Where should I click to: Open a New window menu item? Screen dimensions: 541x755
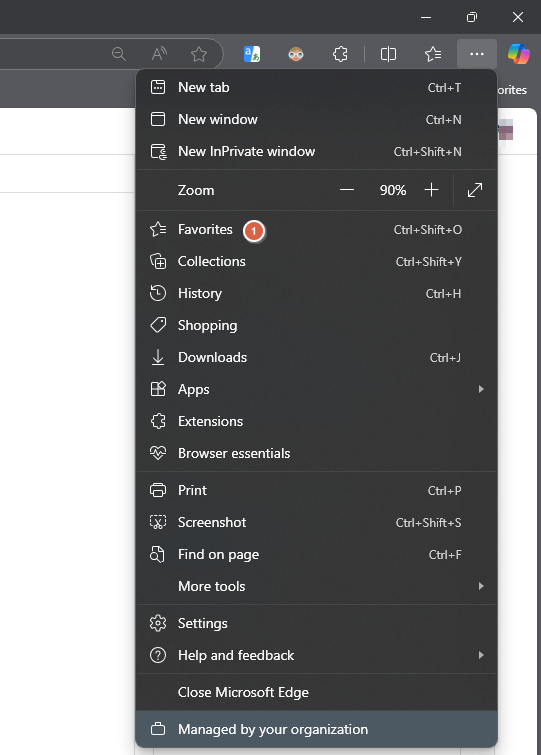[x=317, y=119]
